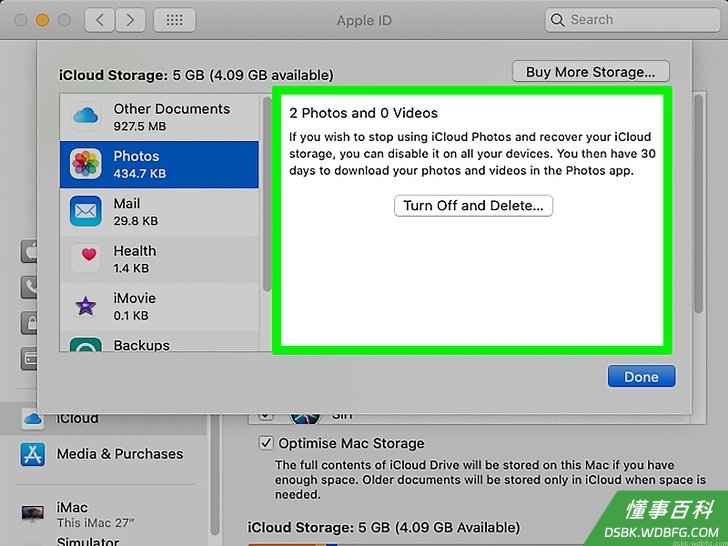
Task: Click the storage list scrollbar
Action: point(267,194)
